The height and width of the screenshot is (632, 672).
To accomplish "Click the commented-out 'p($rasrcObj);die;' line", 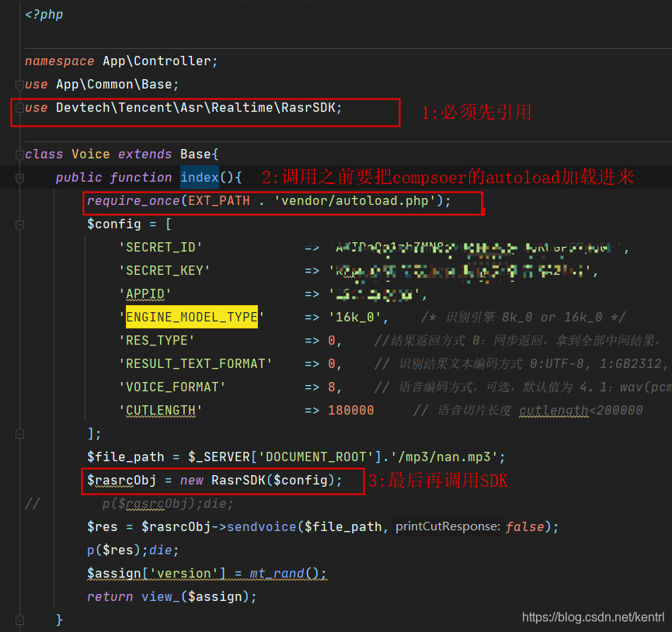I will point(168,504).
